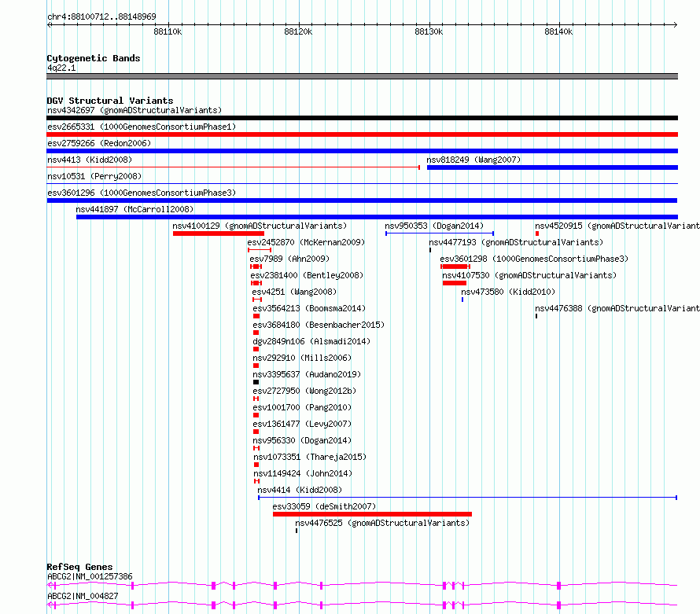
Task: Open variant nsv4342697 (gnomADStructuralVariants)
Action: (x=134, y=110)
